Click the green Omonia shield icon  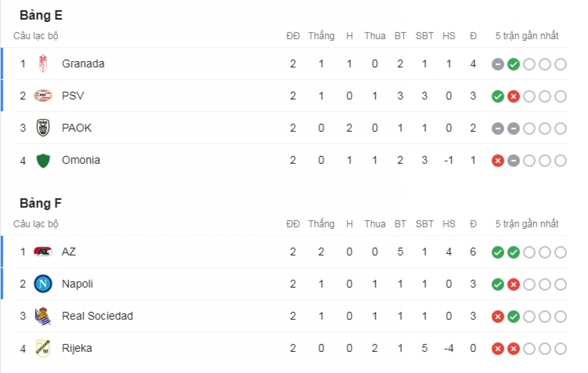[x=43, y=160]
